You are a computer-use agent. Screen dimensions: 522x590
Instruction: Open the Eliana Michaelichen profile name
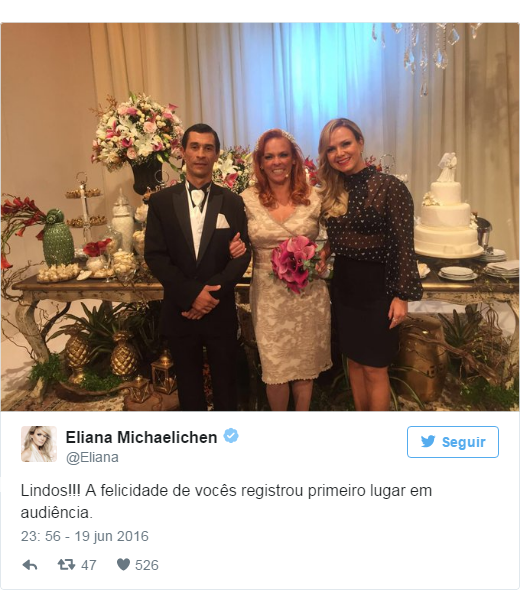tap(142, 437)
